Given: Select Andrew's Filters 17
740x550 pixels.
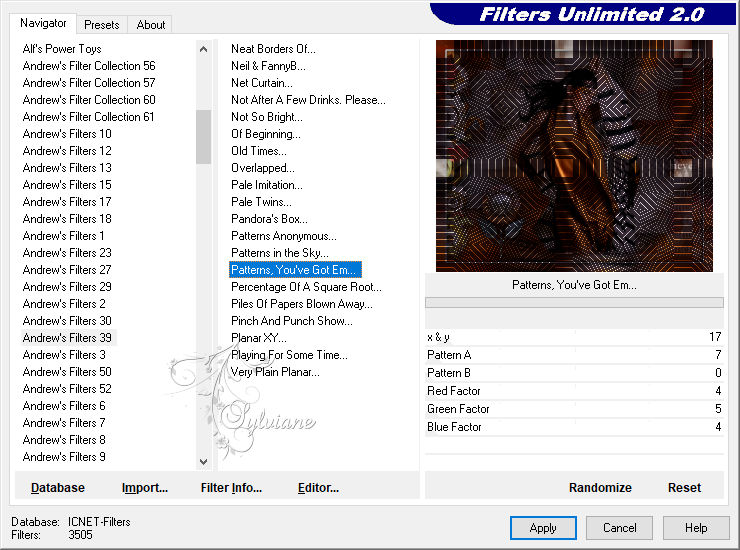Looking at the screenshot, I should 67,202.
